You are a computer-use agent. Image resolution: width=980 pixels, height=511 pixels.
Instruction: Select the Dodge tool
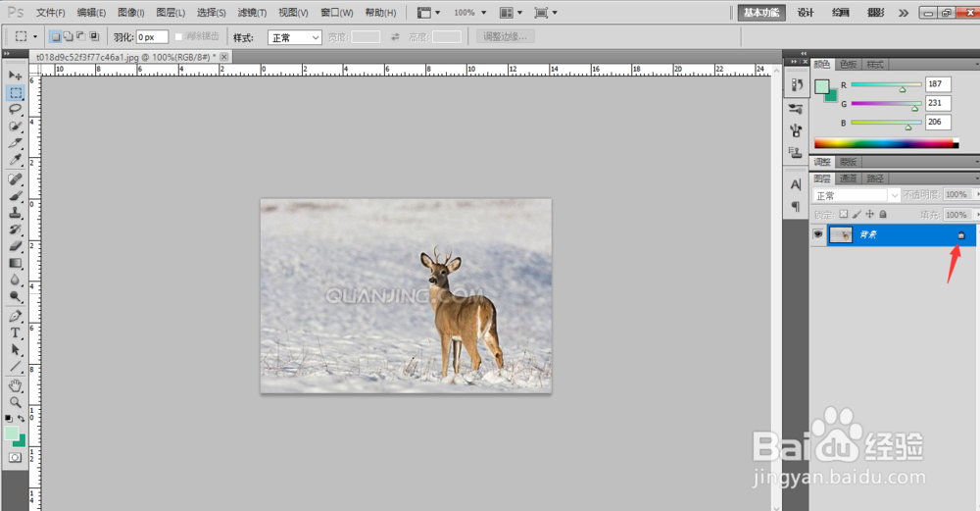point(16,296)
